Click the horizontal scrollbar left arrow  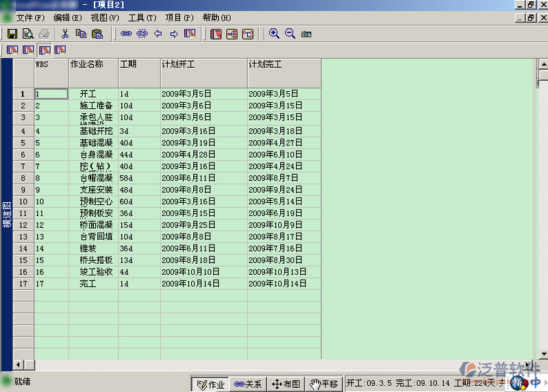18,365
